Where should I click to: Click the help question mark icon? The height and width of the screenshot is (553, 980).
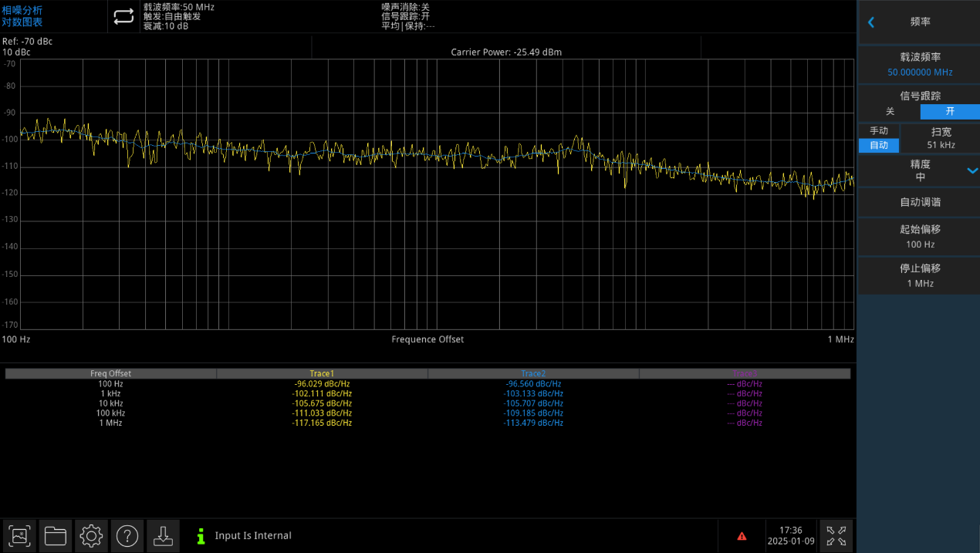pyautogui.click(x=127, y=535)
